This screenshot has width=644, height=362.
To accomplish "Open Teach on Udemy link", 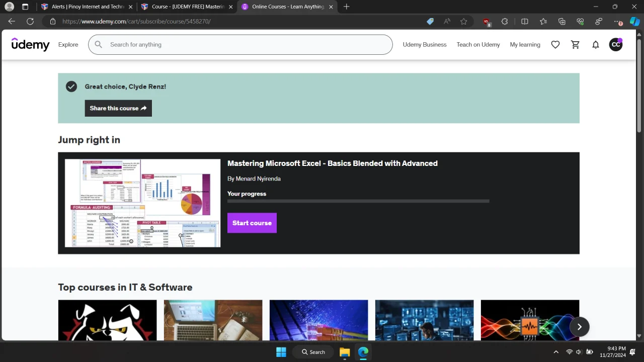I will [x=478, y=45].
